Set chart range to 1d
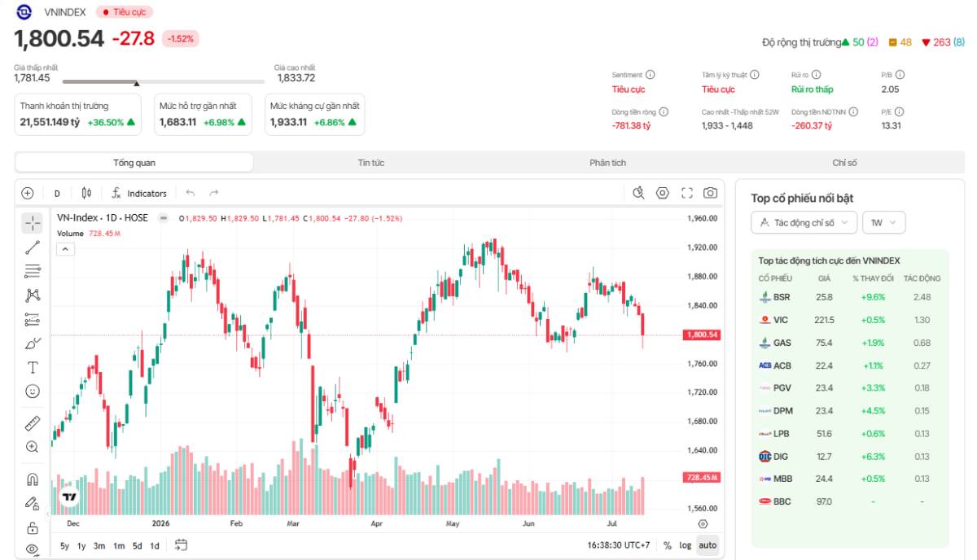This screenshot has height=560, width=977. click(x=155, y=545)
